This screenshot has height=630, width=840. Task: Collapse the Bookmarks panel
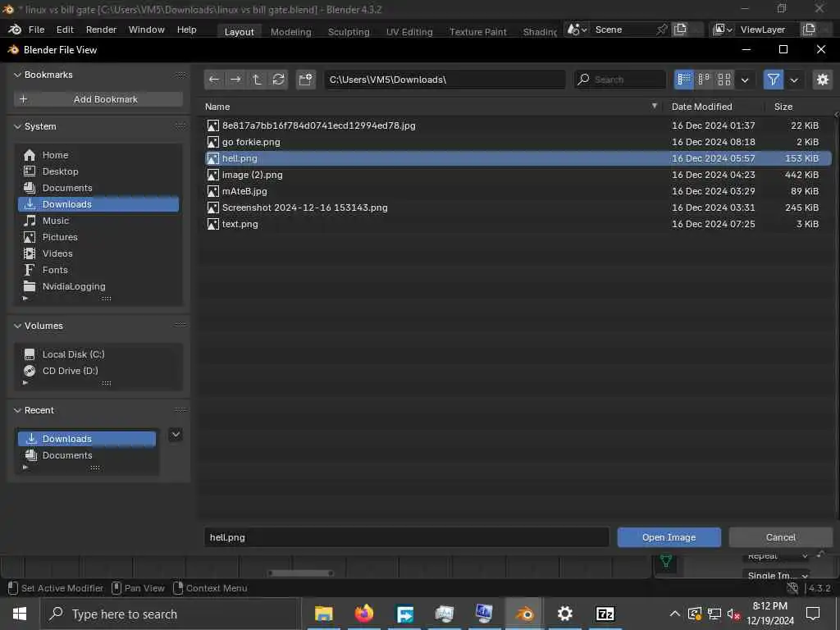pos(17,75)
